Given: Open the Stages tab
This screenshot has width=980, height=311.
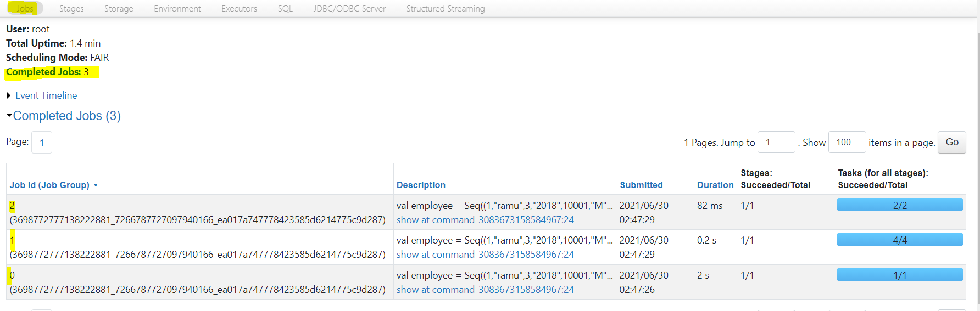Looking at the screenshot, I should pyautogui.click(x=71, y=9).
